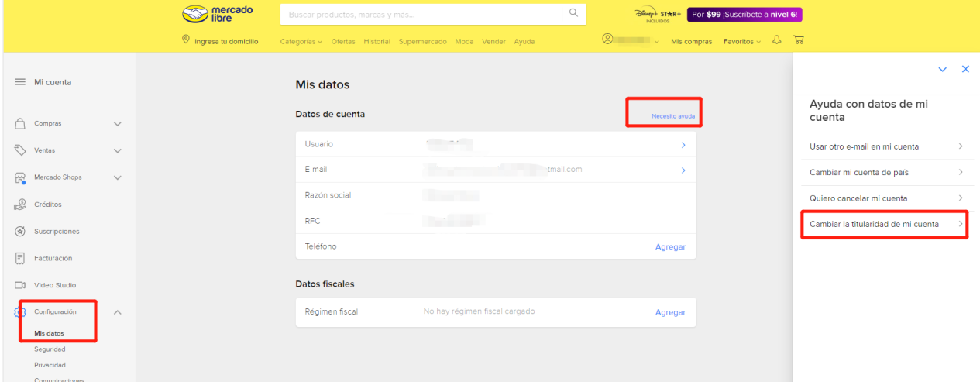Click the Necesito ayuda link

point(672,116)
